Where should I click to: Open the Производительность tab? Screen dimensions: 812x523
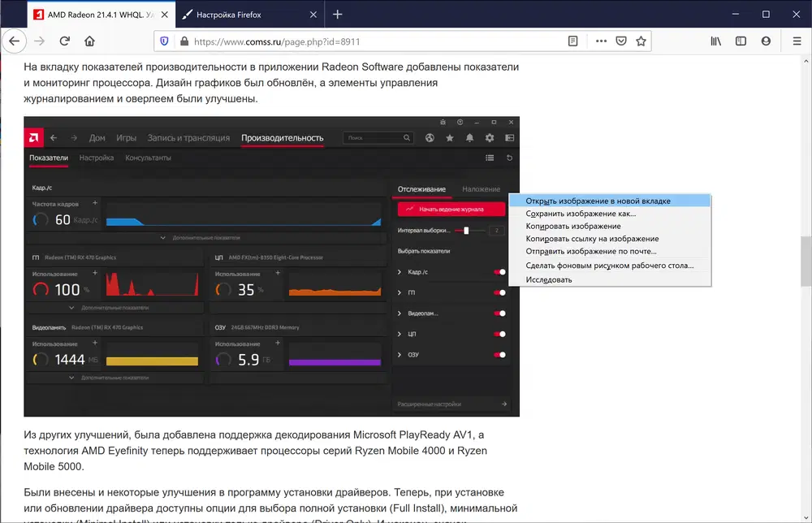283,138
